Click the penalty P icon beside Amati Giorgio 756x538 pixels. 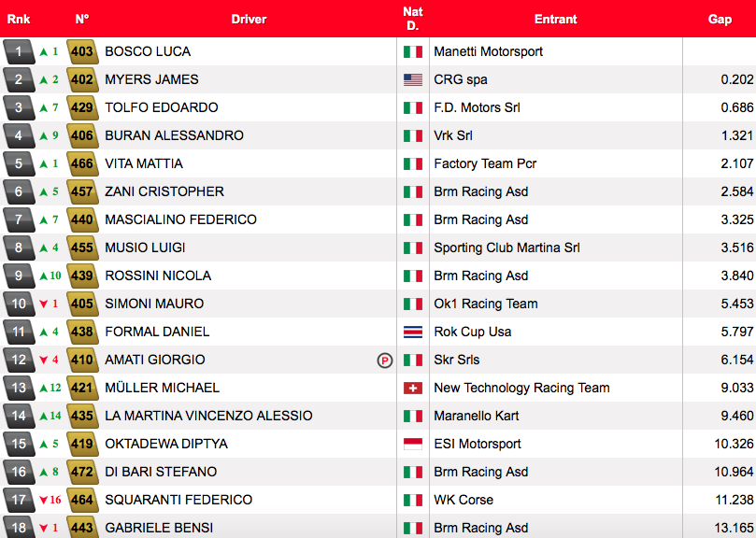click(385, 361)
